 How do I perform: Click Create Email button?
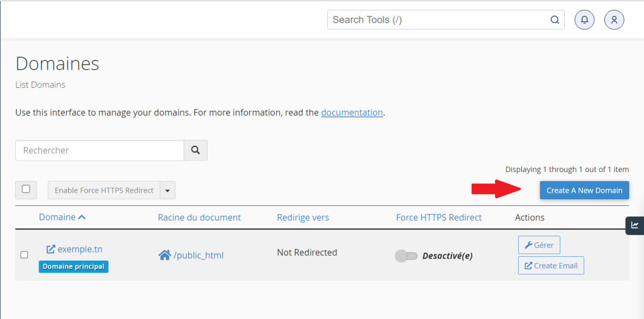(x=551, y=266)
